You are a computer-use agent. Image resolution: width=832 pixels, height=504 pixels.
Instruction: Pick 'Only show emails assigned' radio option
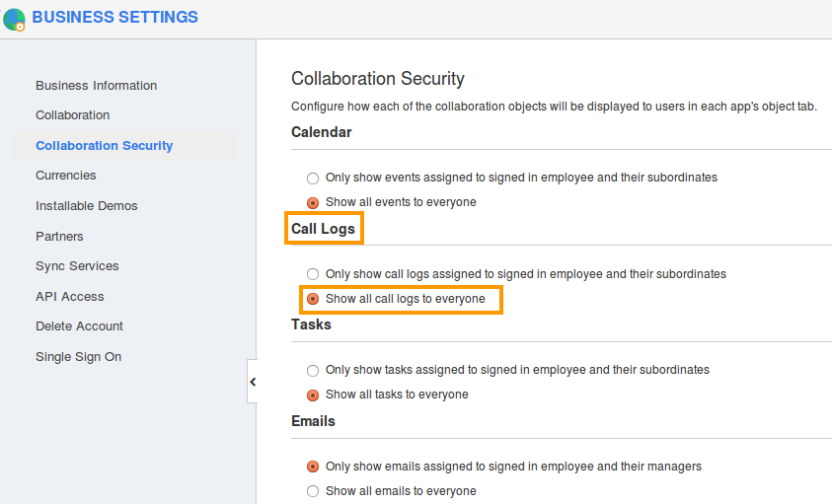pyautogui.click(x=313, y=467)
